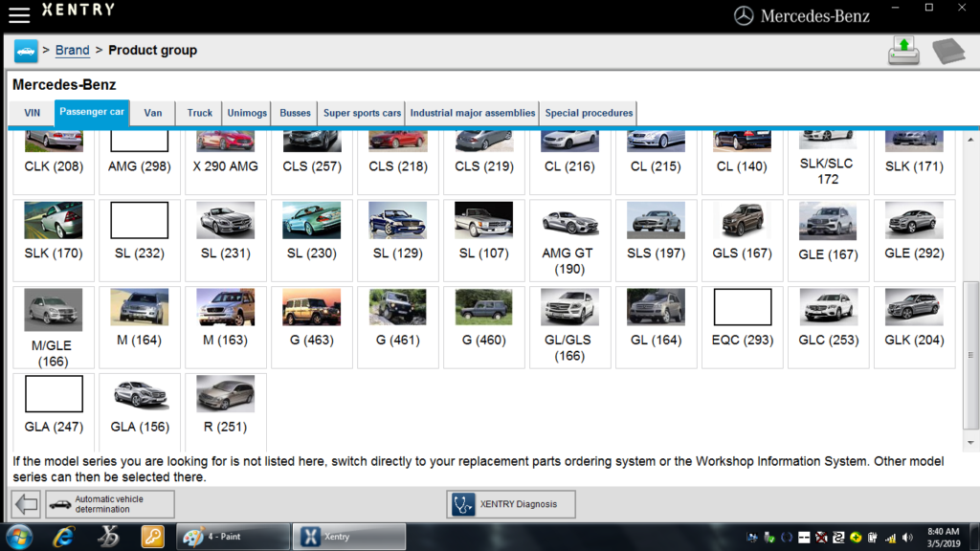Viewport: 980px width, 551px height.
Task: Select the Passenger car tab
Action: pos(92,113)
